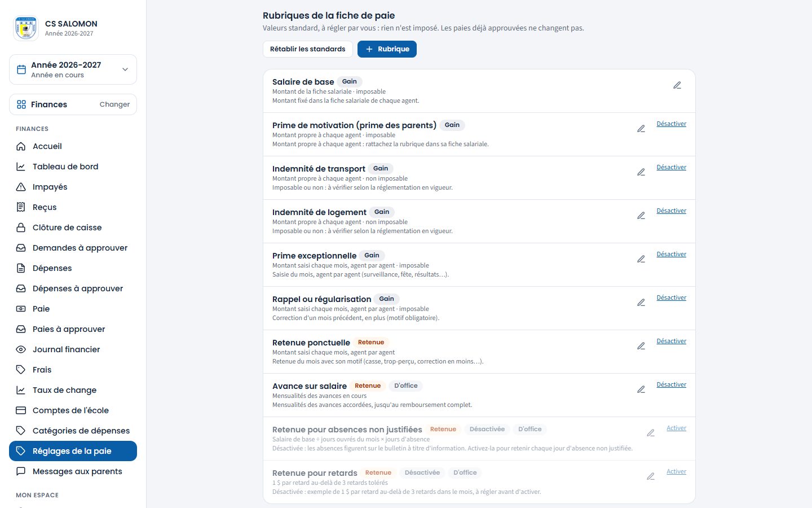The height and width of the screenshot is (508, 812).
Task: Click the lock icon beside Clôture de caisse
Action: pyautogui.click(x=21, y=227)
